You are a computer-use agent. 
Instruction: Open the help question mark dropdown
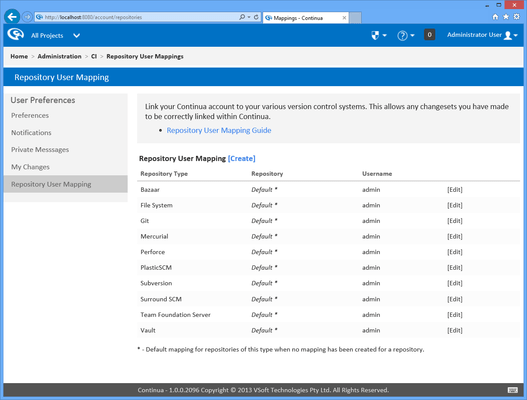[x=406, y=35]
